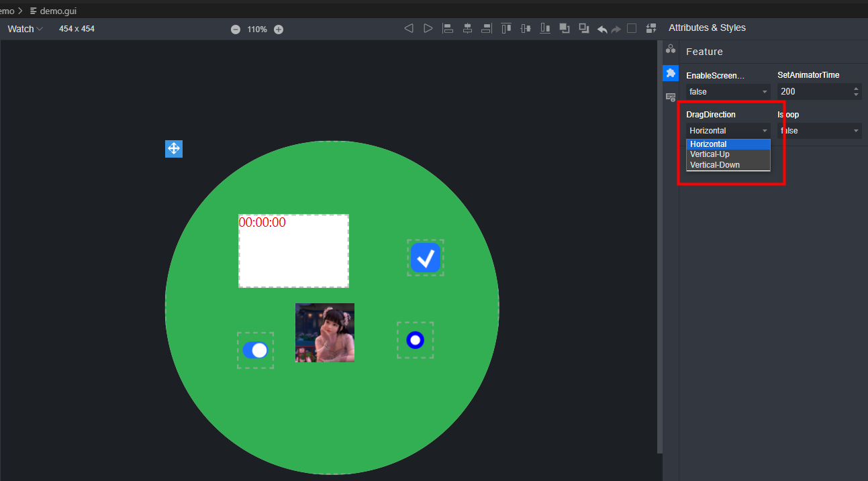Click the align horizontal centers icon

[x=467, y=28]
